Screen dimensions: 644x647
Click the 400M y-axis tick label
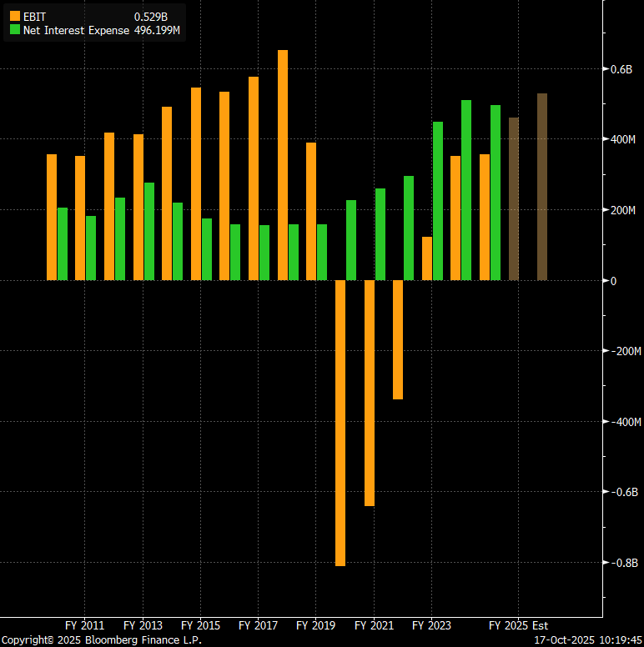click(622, 139)
